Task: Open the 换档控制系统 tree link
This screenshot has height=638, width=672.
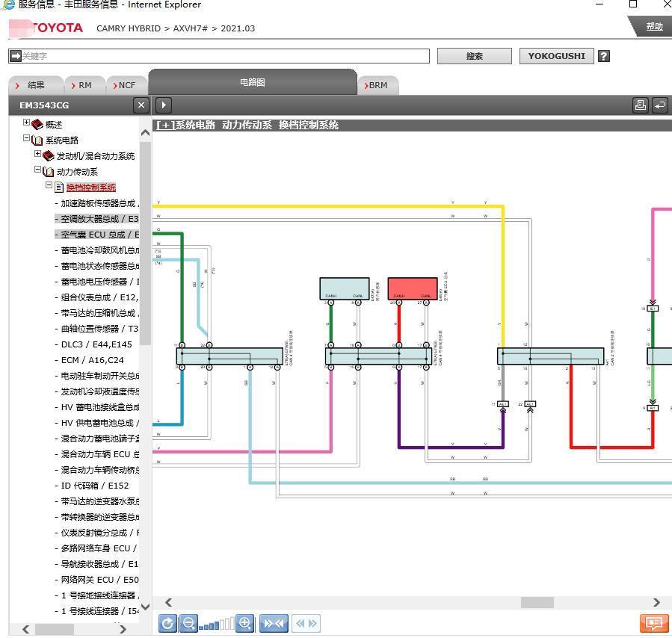Action: point(91,188)
